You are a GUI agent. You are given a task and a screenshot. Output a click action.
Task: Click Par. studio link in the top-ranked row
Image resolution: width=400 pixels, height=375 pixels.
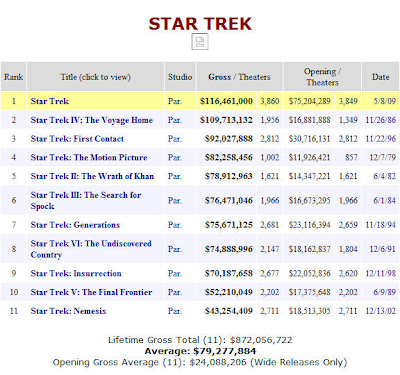coord(175,101)
